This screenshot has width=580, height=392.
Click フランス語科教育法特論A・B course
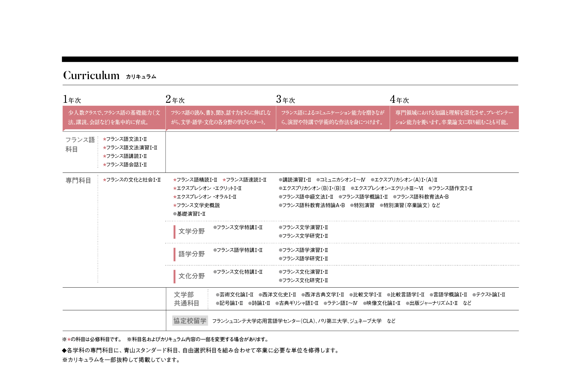click(312, 205)
